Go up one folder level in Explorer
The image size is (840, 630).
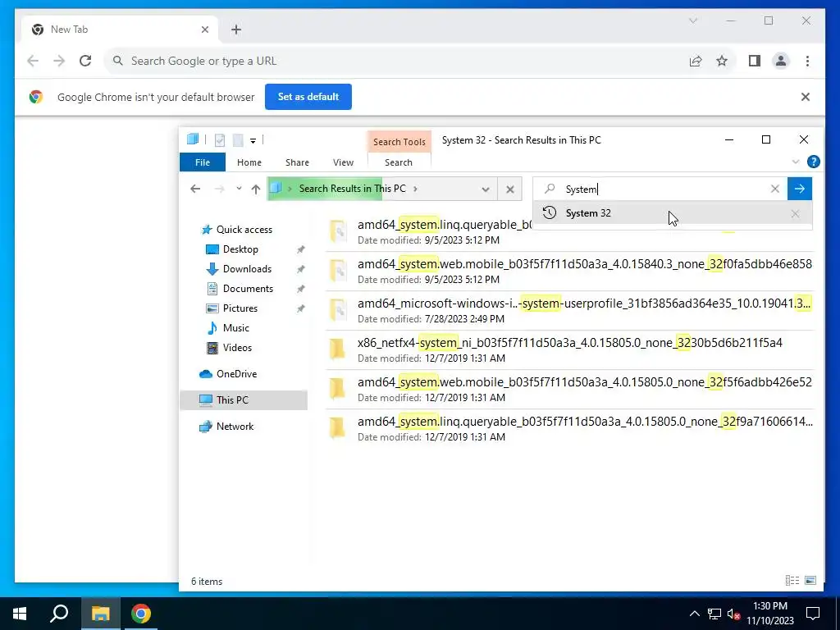click(x=256, y=189)
